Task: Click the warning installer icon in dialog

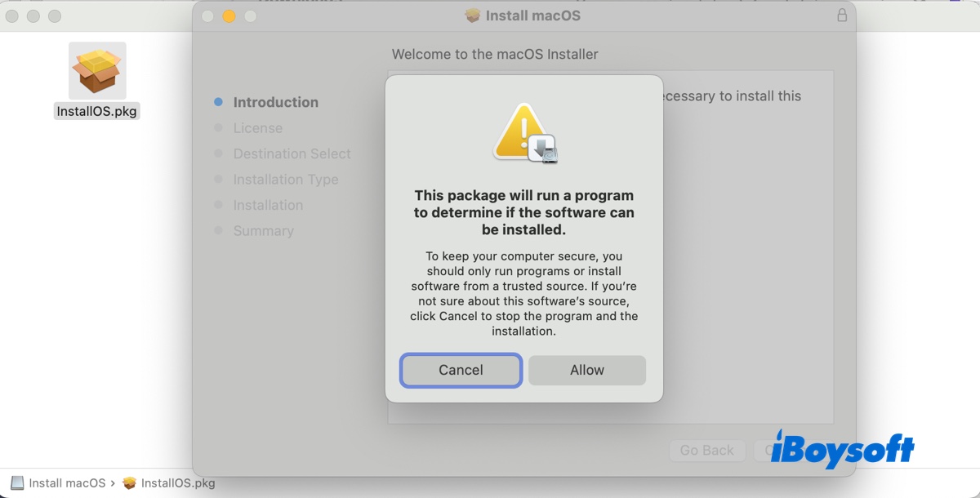Action: tap(525, 133)
